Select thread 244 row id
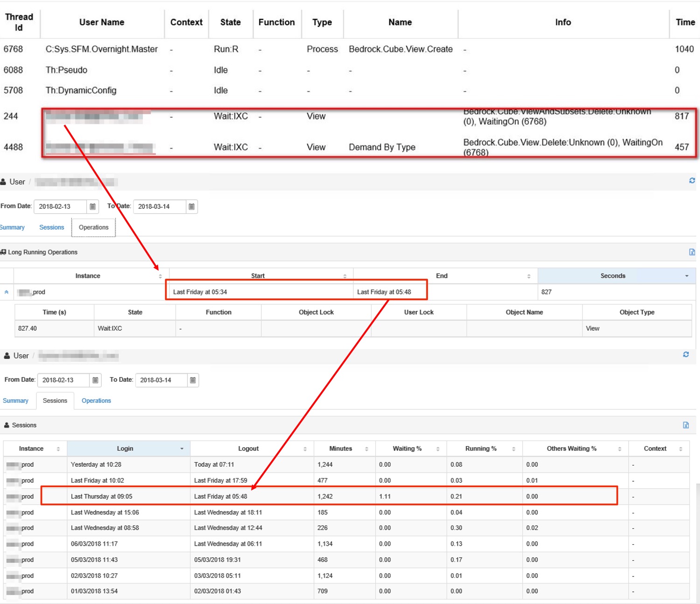This screenshot has width=700, height=604. coord(11,116)
